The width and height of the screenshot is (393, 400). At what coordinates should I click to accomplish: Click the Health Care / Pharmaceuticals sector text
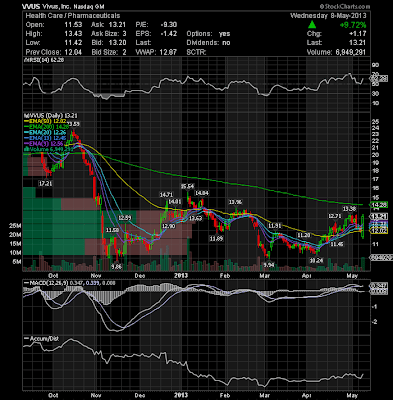coord(73,16)
